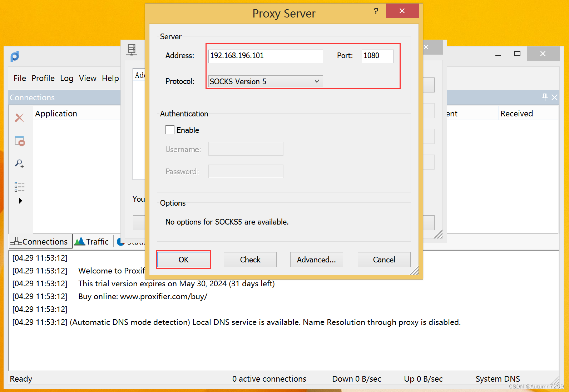
Task: Click the Check button
Action: pos(250,260)
